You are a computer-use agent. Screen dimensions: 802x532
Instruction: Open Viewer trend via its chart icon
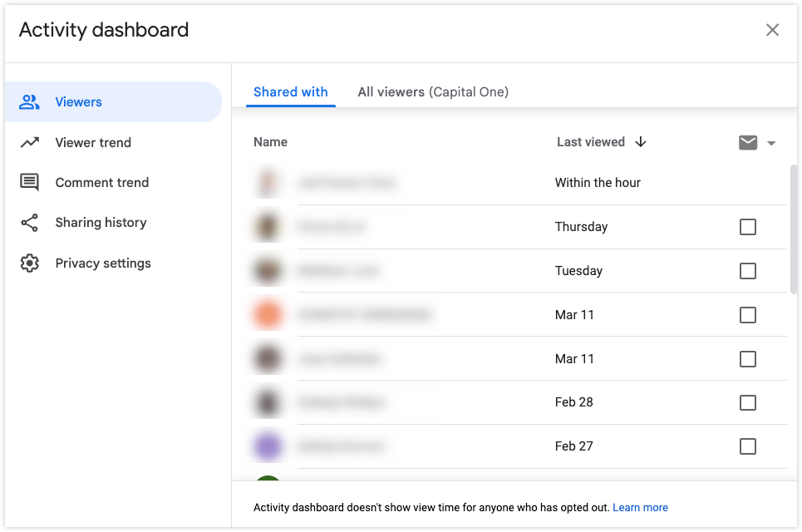[30, 142]
